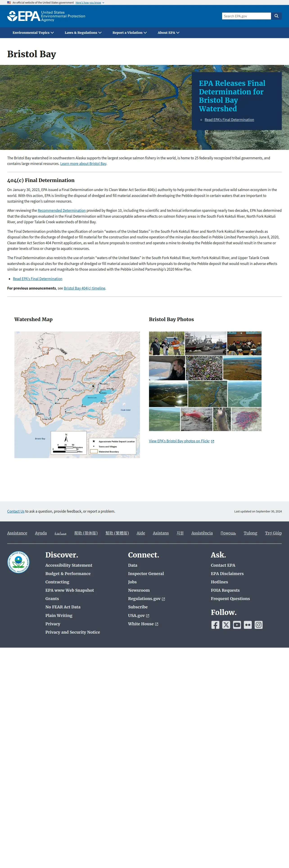The width and height of the screenshot is (289, 868).
Task: Open Privacy and Security Notice link
Action: click(x=73, y=633)
